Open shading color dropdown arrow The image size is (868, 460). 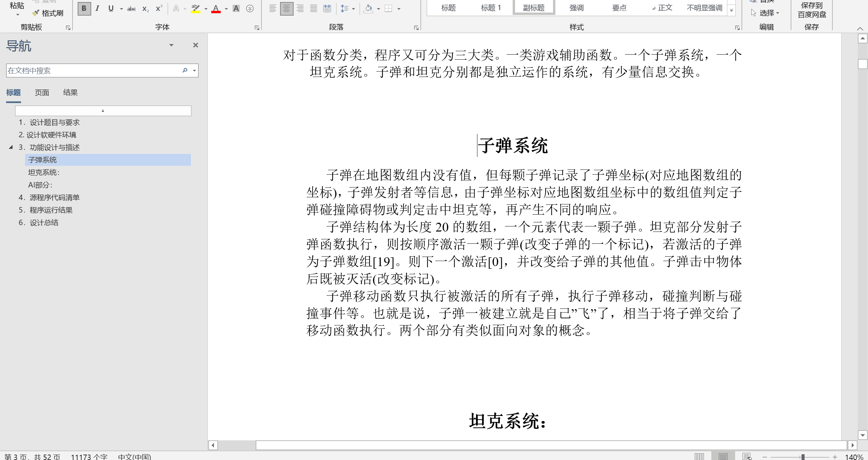coord(378,9)
